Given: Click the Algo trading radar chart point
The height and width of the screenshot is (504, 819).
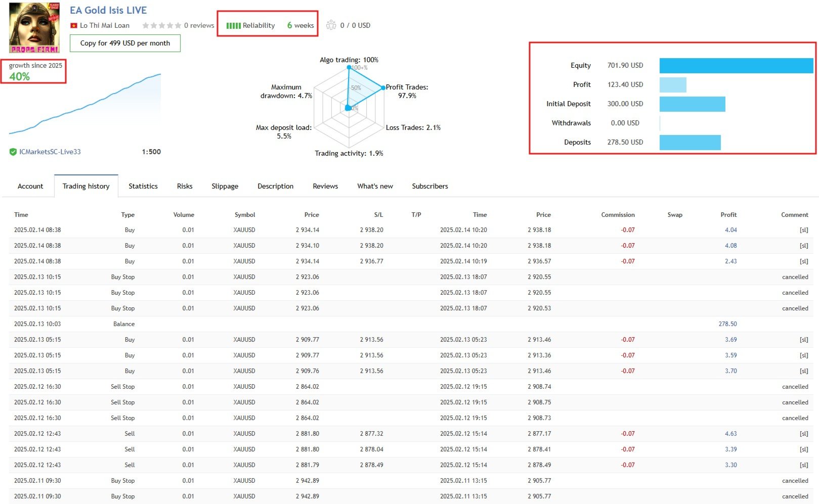Looking at the screenshot, I should point(349,67).
